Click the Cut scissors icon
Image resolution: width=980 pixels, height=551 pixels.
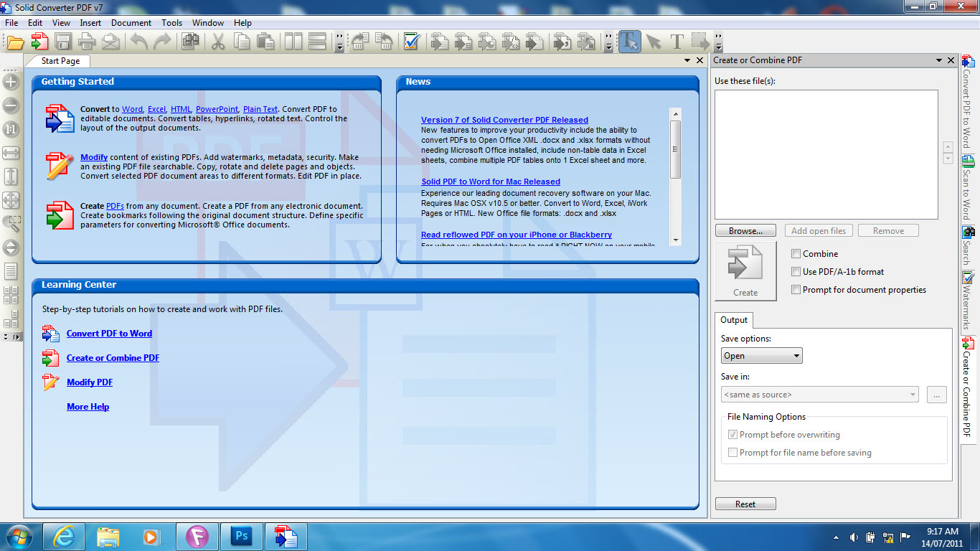[x=218, y=42]
